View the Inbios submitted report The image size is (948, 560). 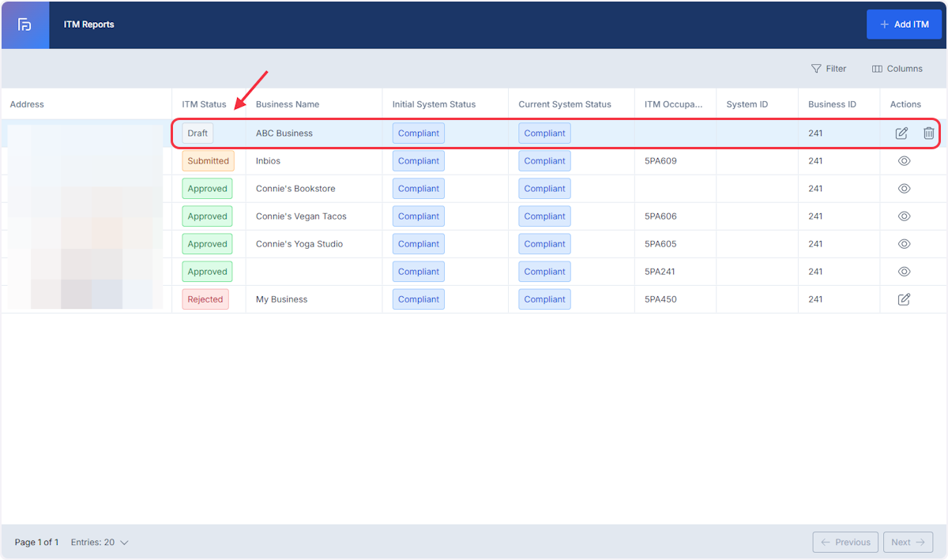905,161
